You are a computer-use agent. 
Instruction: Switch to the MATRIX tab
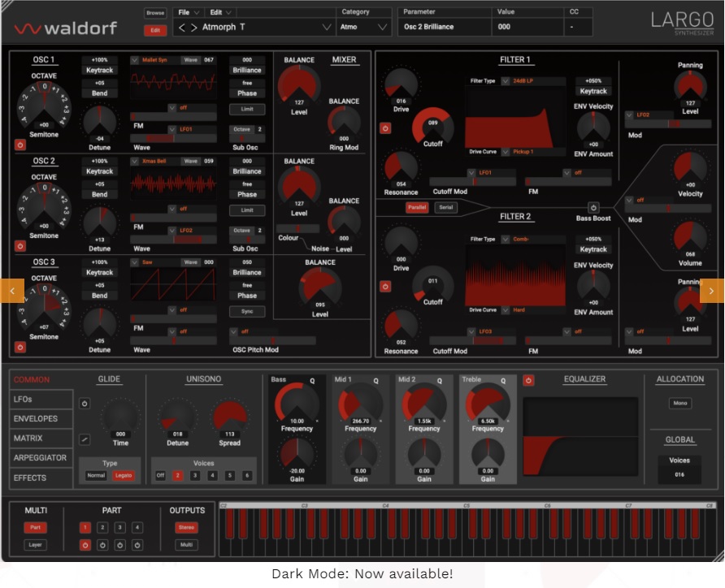click(x=41, y=438)
